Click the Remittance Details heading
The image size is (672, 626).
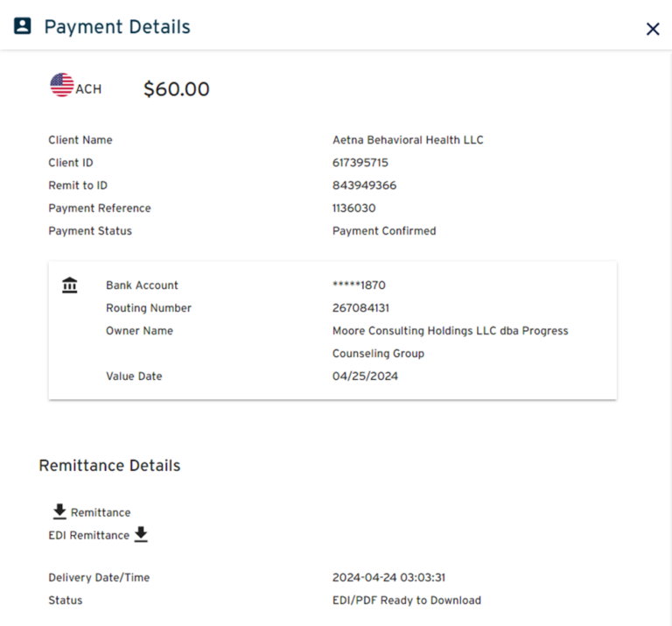coord(109,466)
